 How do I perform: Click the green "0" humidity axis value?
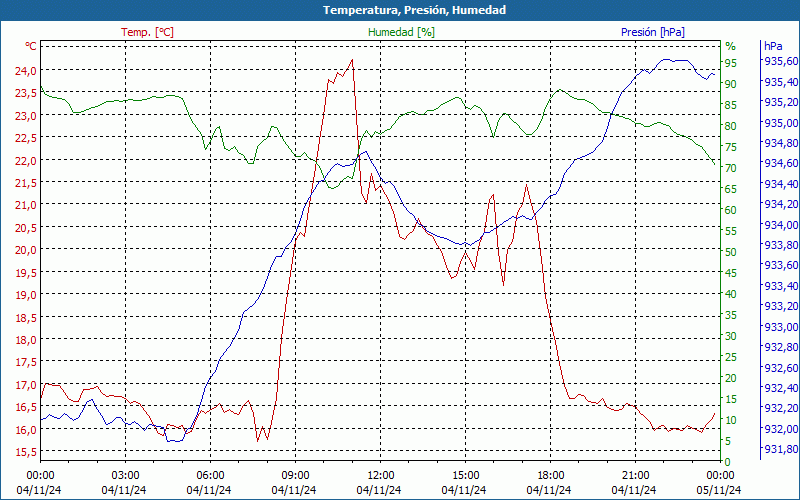[x=728, y=462]
